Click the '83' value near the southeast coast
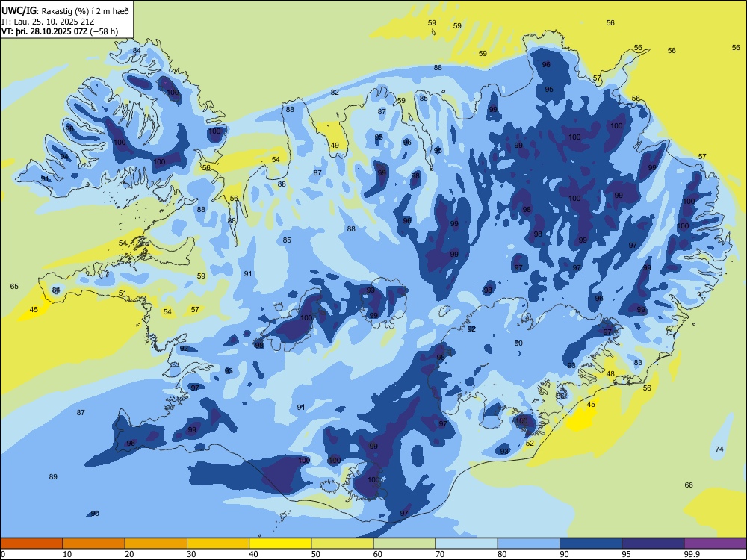747x560 pixels. [x=639, y=362]
